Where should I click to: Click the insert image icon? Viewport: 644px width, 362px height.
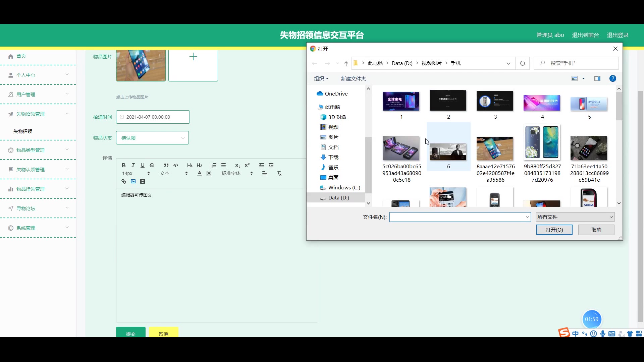(133, 181)
